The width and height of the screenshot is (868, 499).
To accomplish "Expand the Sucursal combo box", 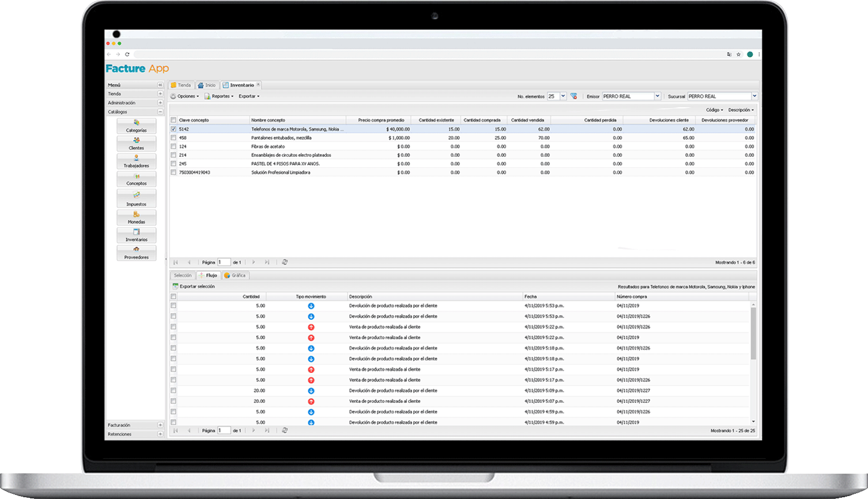I will tap(754, 96).
